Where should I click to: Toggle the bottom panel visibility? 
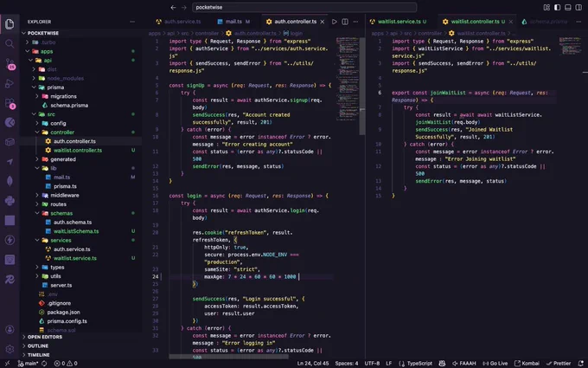568,8
